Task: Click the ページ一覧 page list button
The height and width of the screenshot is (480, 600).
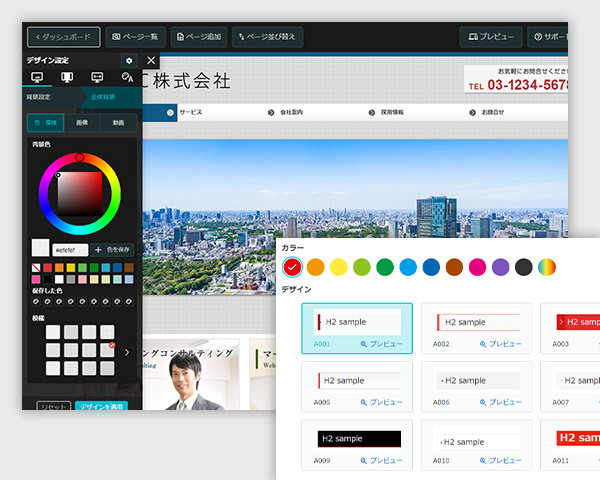Action: 135,37
